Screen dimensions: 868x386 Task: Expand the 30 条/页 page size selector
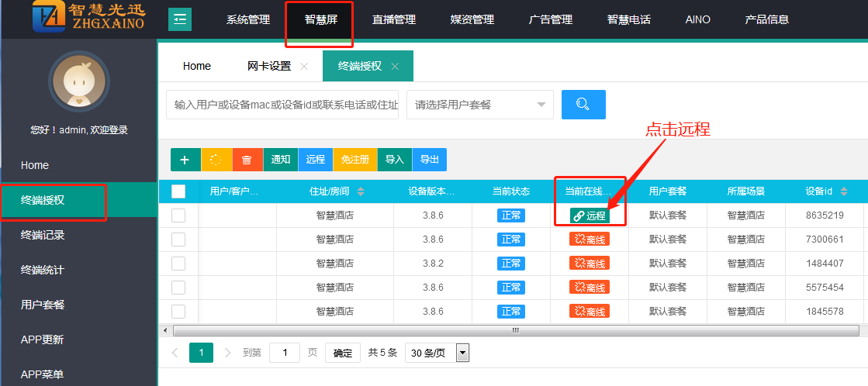tap(437, 353)
